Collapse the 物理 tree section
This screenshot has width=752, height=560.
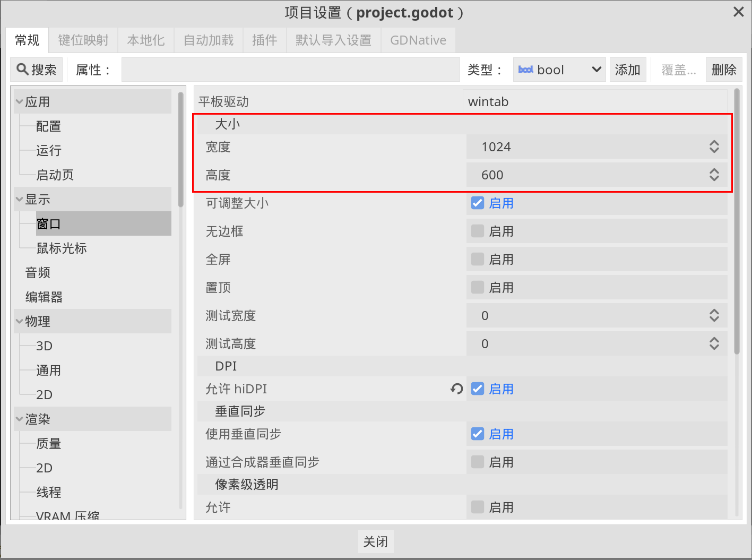point(19,321)
